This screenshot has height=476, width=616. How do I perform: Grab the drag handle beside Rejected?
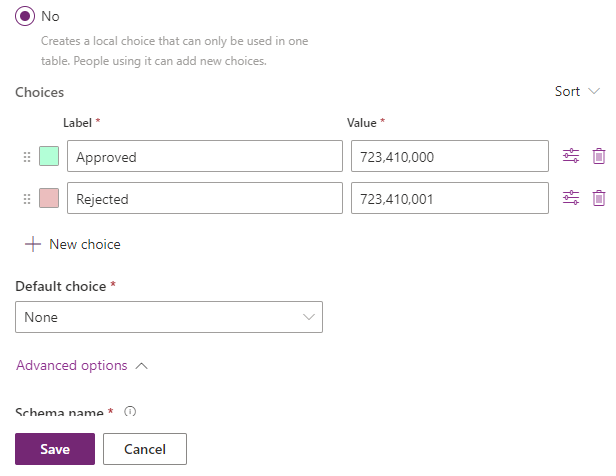(x=27, y=199)
